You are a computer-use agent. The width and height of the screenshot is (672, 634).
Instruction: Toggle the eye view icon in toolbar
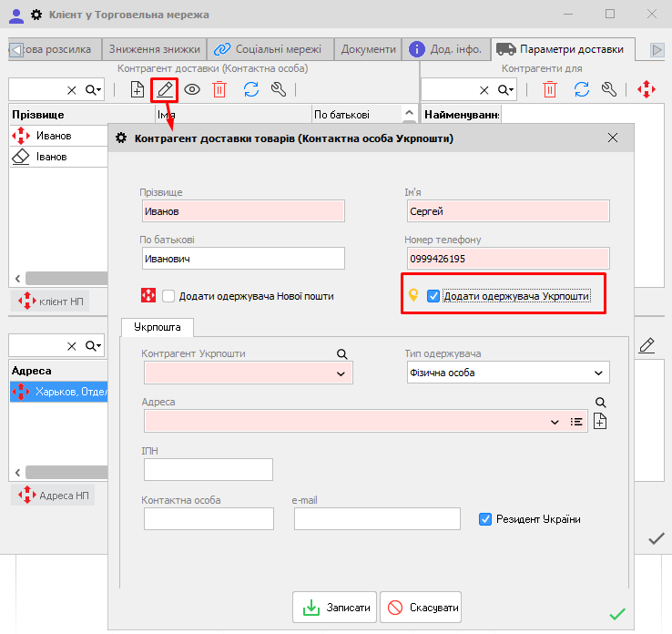coord(192,89)
